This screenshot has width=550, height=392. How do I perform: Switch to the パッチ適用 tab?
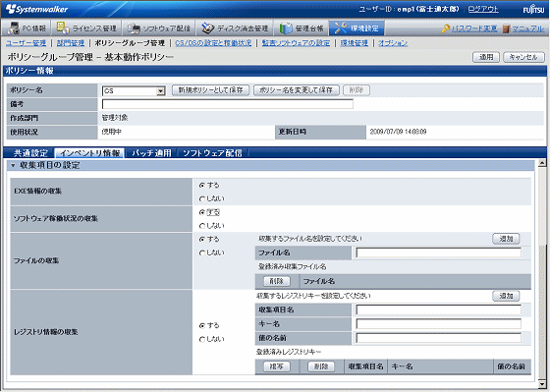[x=151, y=153]
